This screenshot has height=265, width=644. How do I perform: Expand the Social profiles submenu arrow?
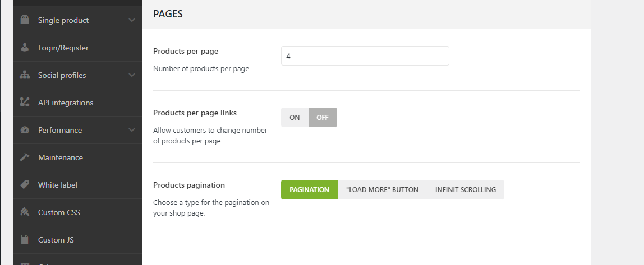[x=132, y=75]
